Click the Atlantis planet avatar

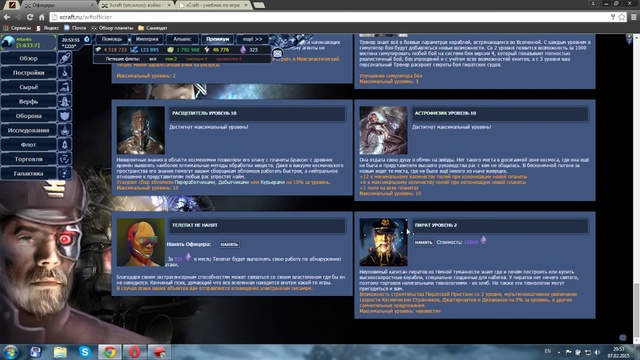tap(8, 42)
